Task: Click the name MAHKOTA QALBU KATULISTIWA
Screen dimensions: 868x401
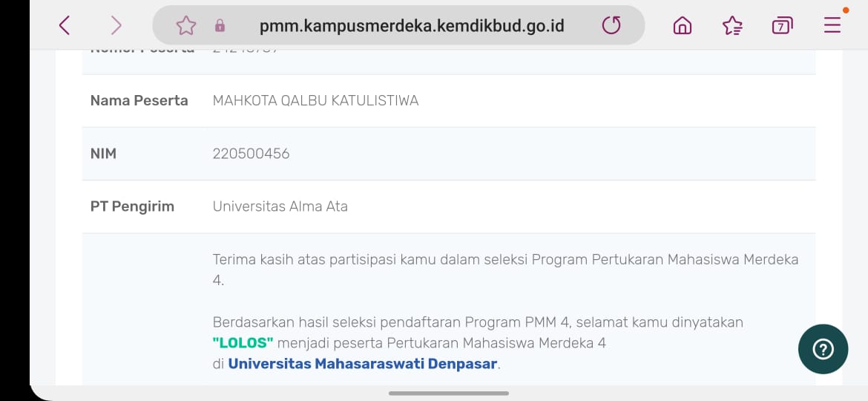Action: (315, 100)
